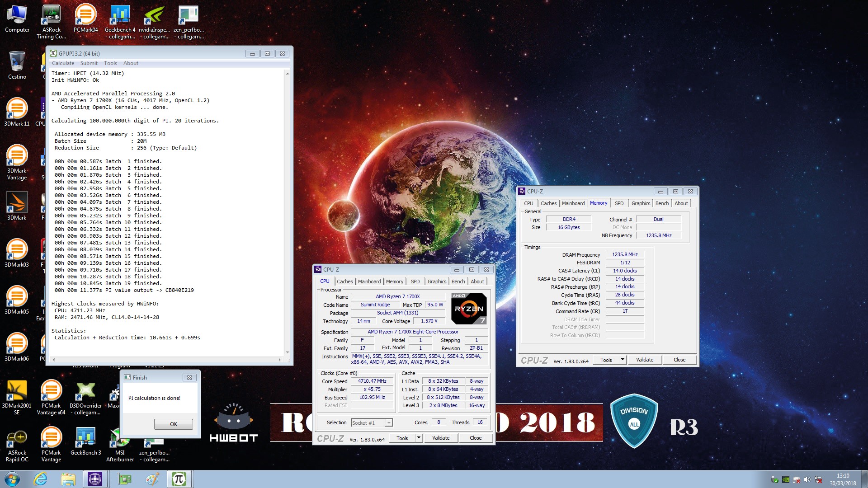Screen dimensions: 868x488
Task: Click Validate in CPU-Z CPU window
Action: [x=441, y=438]
